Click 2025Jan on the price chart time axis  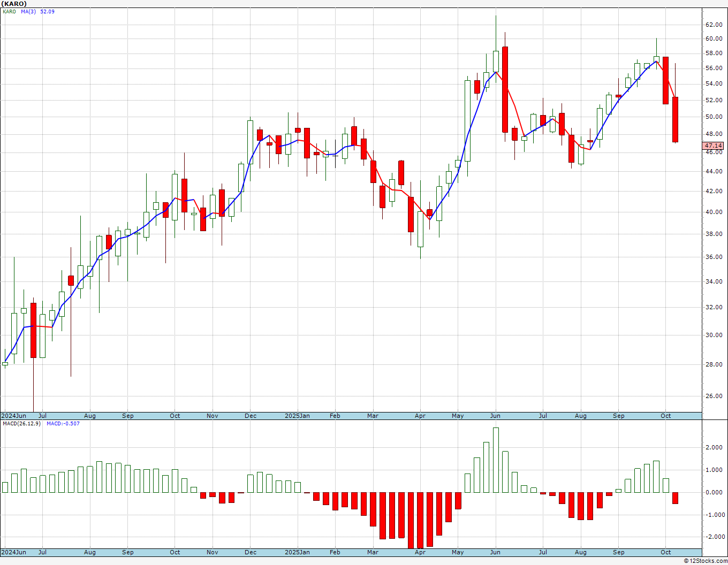pyautogui.click(x=297, y=416)
